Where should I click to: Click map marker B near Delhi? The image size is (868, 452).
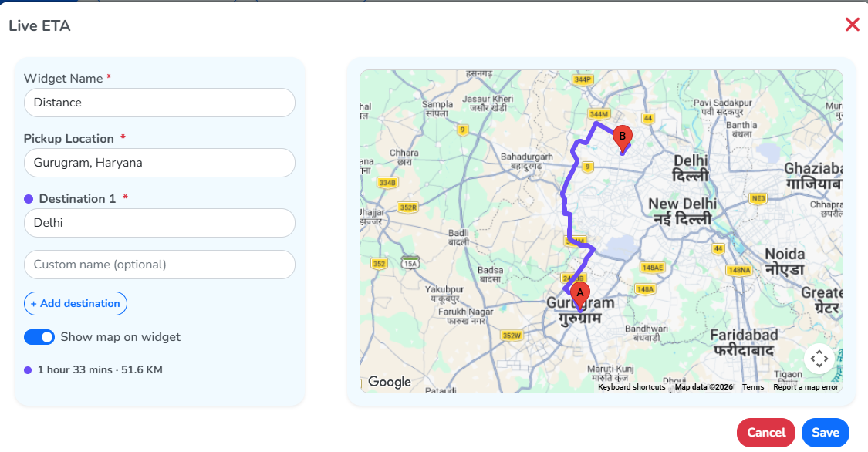tap(622, 139)
